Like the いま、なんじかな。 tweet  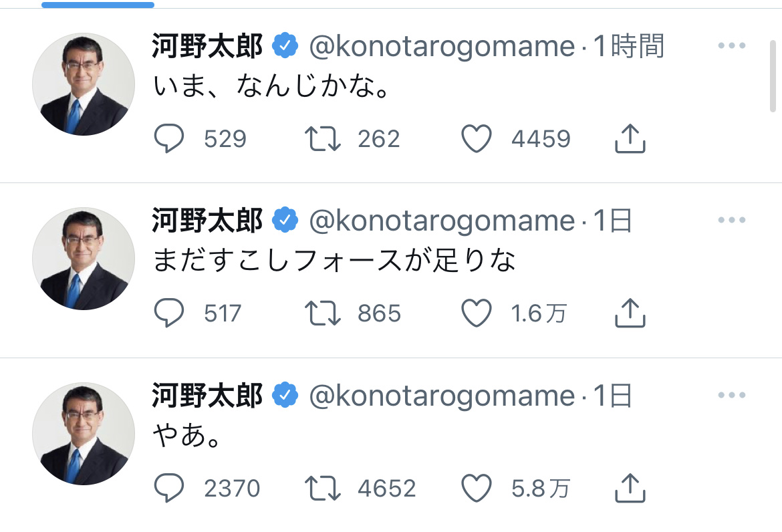pyautogui.click(x=477, y=139)
